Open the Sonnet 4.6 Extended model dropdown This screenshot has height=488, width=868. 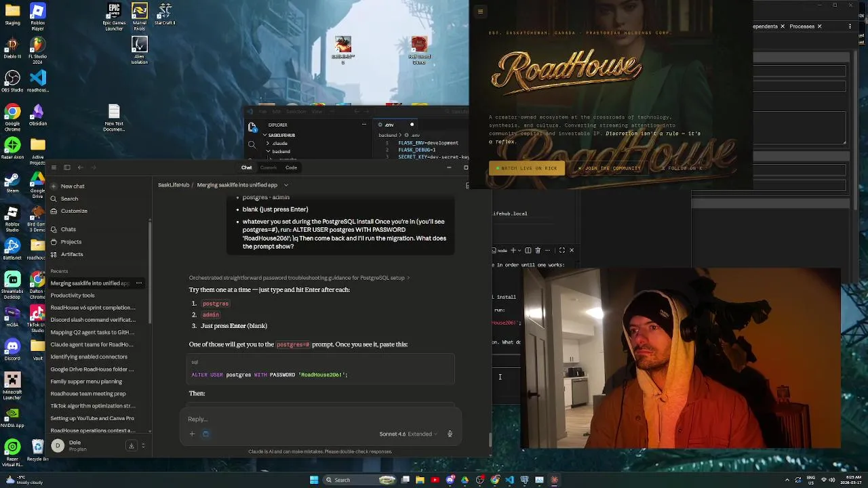coord(408,434)
